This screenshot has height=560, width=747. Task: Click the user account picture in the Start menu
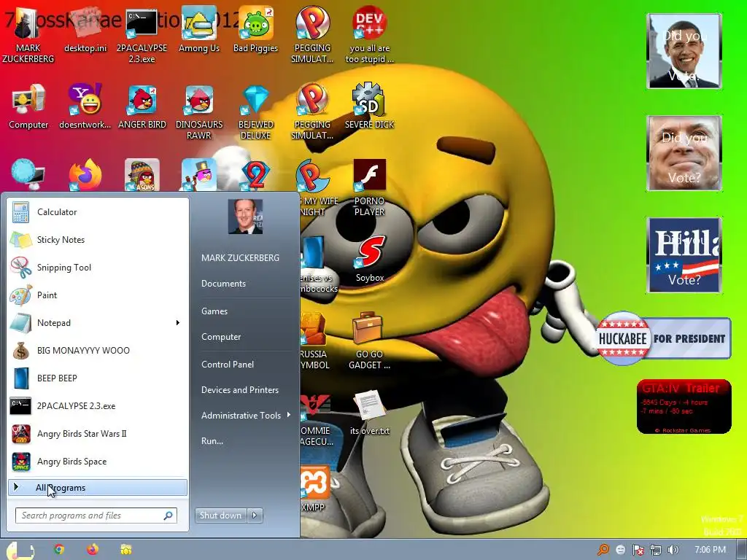tap(245, 217)
